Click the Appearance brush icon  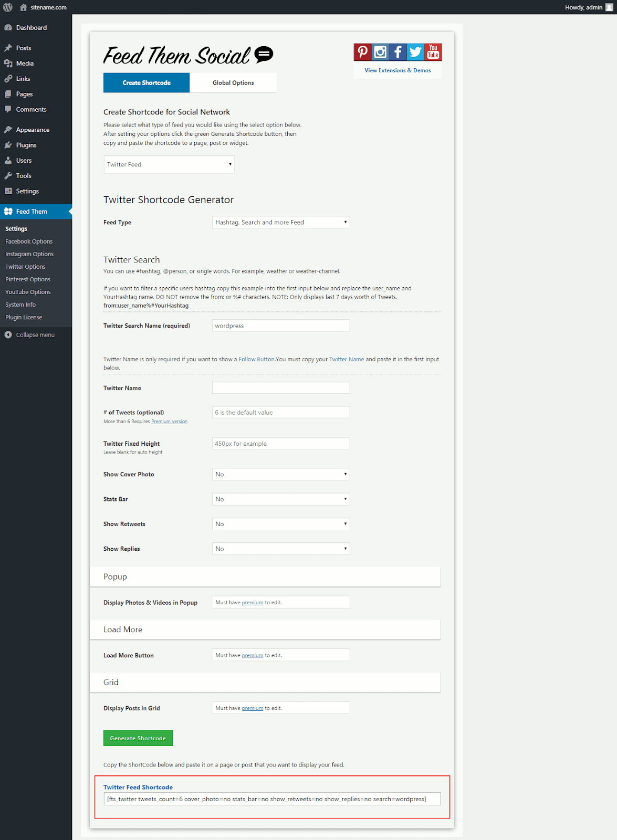[x=8, y=130]
